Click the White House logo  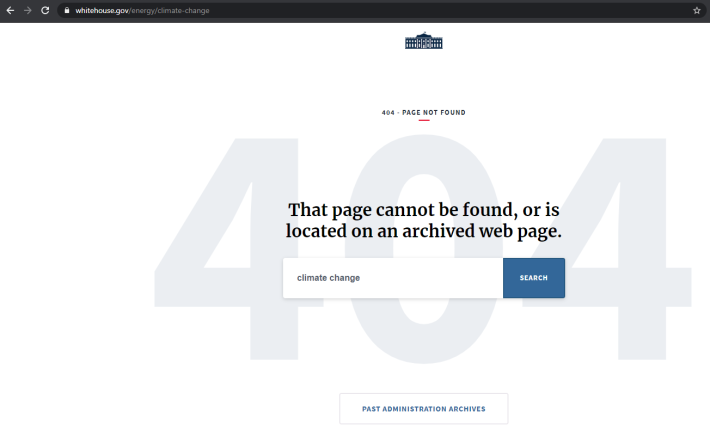click(423, 40)
